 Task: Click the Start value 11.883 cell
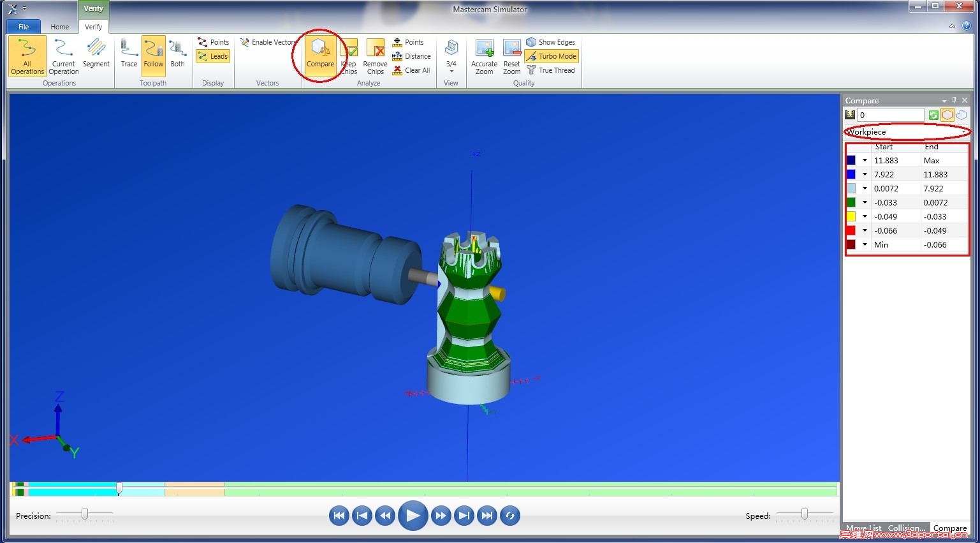click(896, 160)
